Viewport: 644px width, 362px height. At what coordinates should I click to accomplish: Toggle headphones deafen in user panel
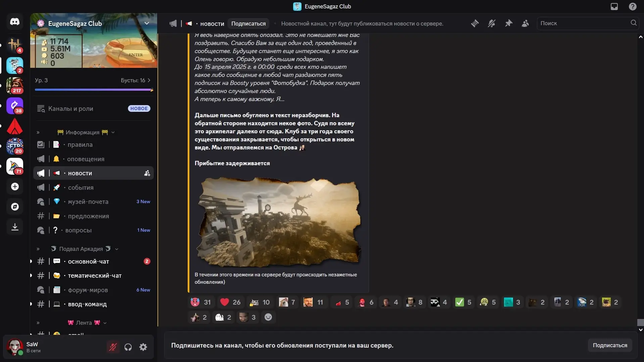coord(128,347)
